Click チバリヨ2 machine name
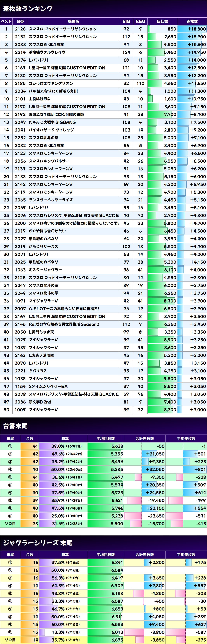Screen dimensions: 207x644 pos(37,371)
